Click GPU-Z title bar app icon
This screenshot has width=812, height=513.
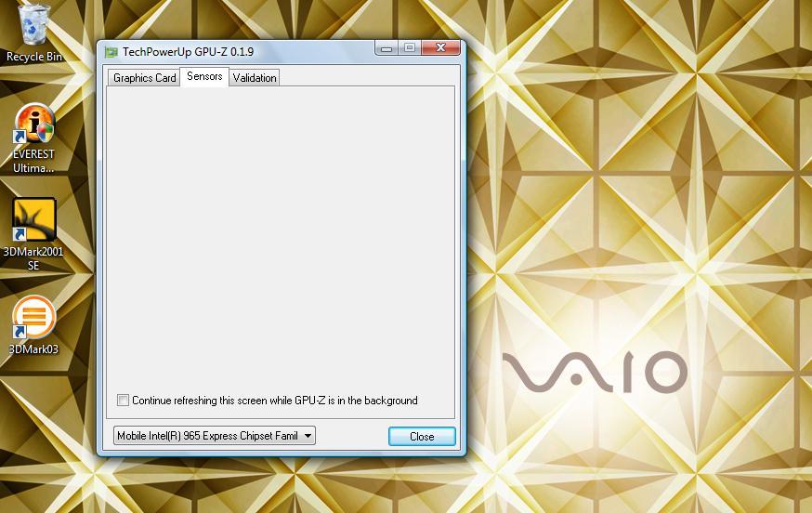[111, 52]
